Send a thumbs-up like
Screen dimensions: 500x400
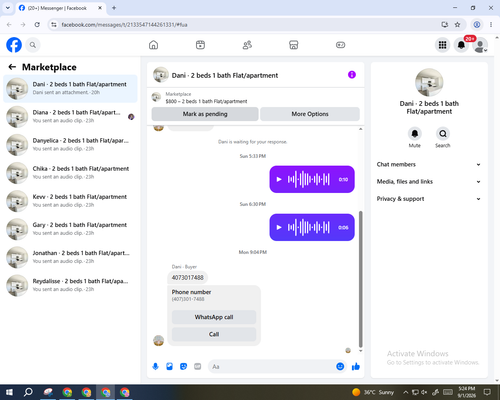[356, 367]
